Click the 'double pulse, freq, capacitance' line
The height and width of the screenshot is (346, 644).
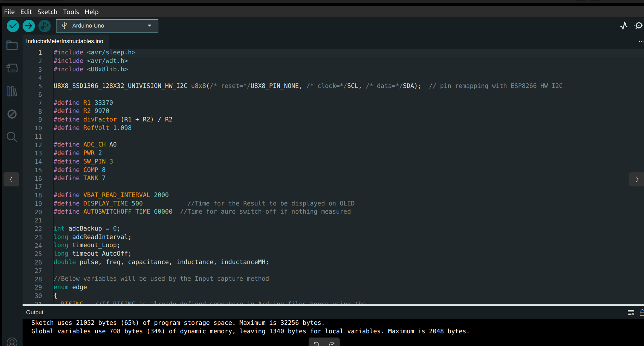pos(161,262)
